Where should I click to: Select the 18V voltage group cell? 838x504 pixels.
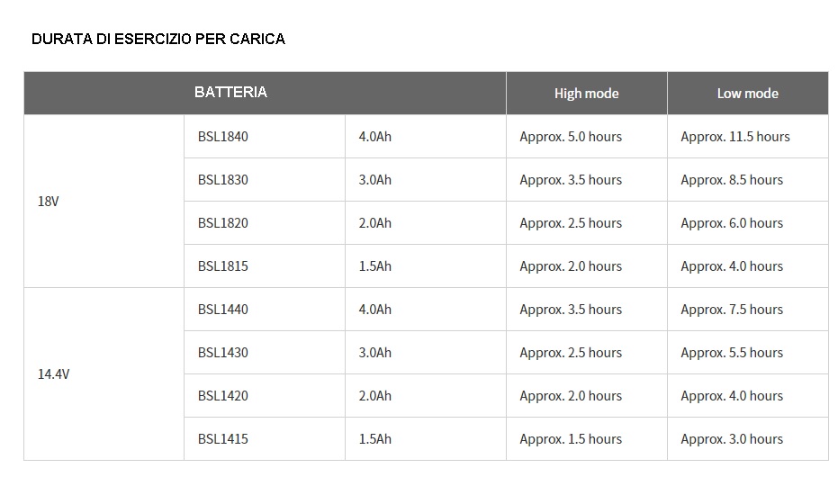click(x=49, y=202)
